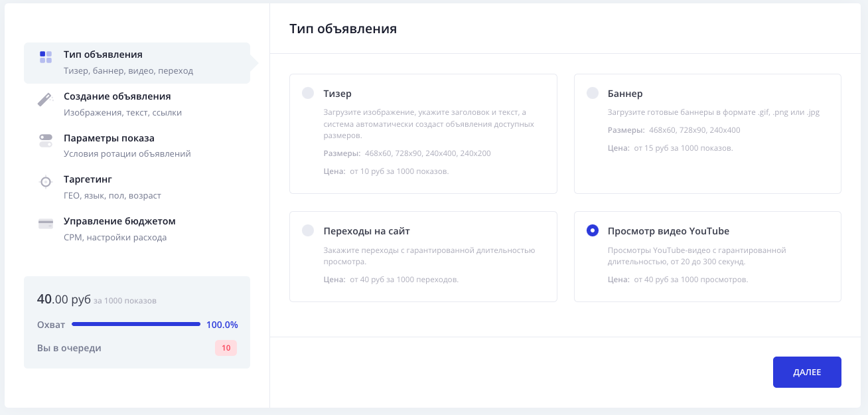Screen dimensions: 868x415
Task: Open the Создание объявления step
Action: (117, 96)
